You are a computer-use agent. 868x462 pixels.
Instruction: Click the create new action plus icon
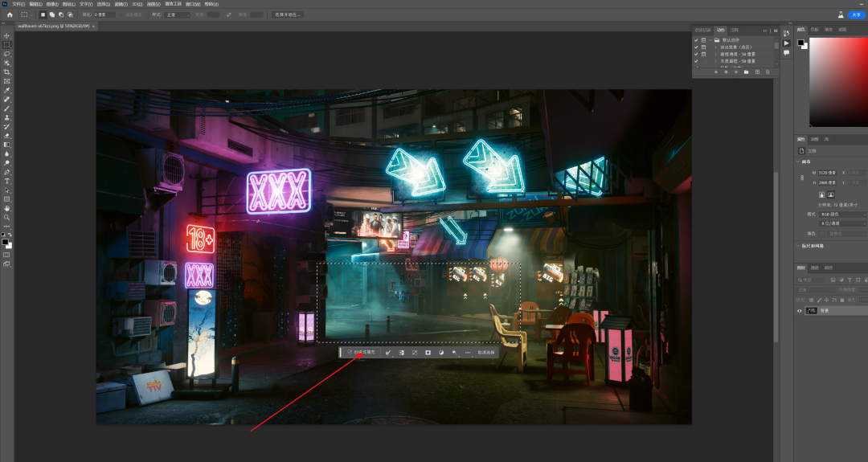coord(757,72)
